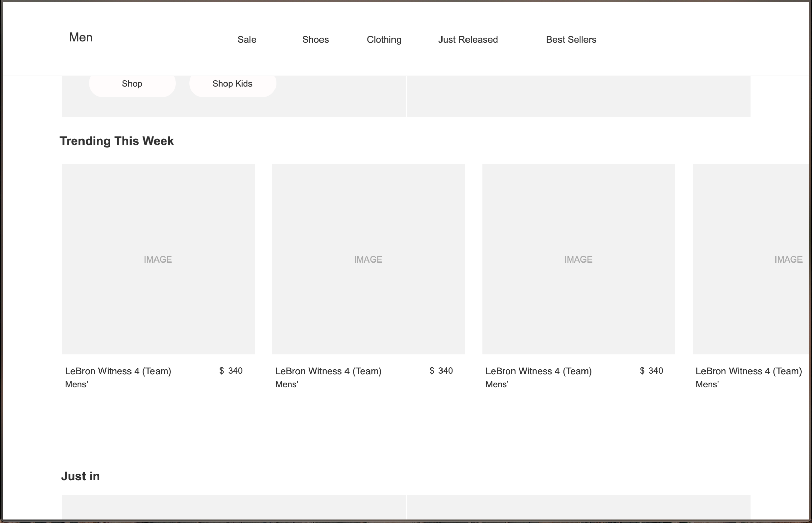Open the Best Sellers navigation link
This screenshot has height=523, width=812.
(571, 39)
